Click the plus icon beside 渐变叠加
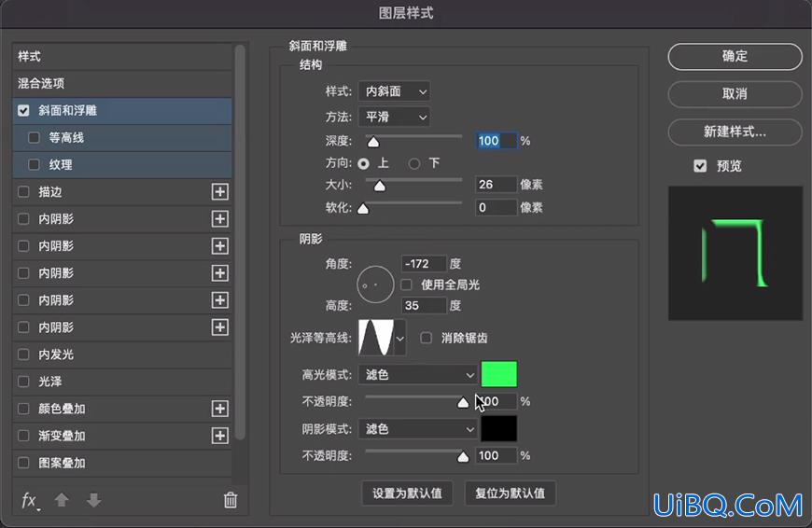Image resolution: width=812 pixels, height=528 pixels. (x=220, y=436)
